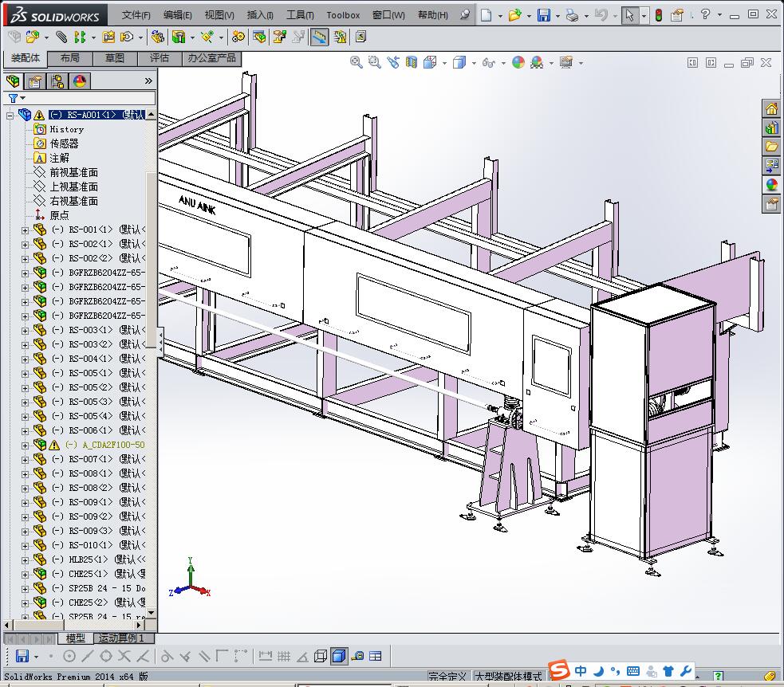The width and height of the screenshot is (784, 687).
Task: Click Edit Appearance color sphere icon
Action: click(518, 62)
